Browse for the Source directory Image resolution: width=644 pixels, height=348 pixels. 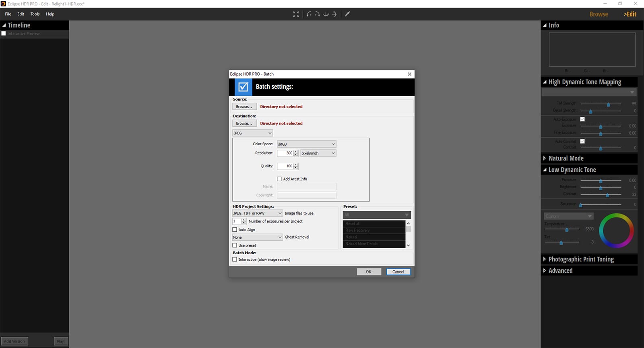[244, 107]
